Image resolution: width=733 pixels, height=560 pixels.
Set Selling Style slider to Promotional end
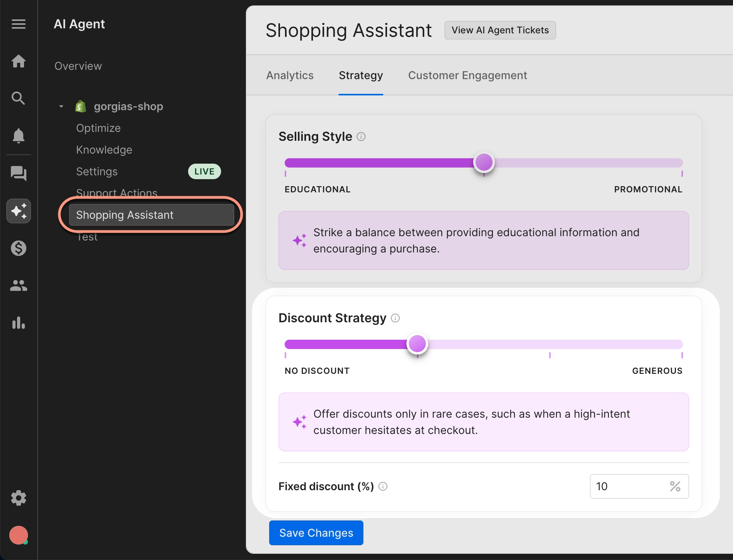681,162
